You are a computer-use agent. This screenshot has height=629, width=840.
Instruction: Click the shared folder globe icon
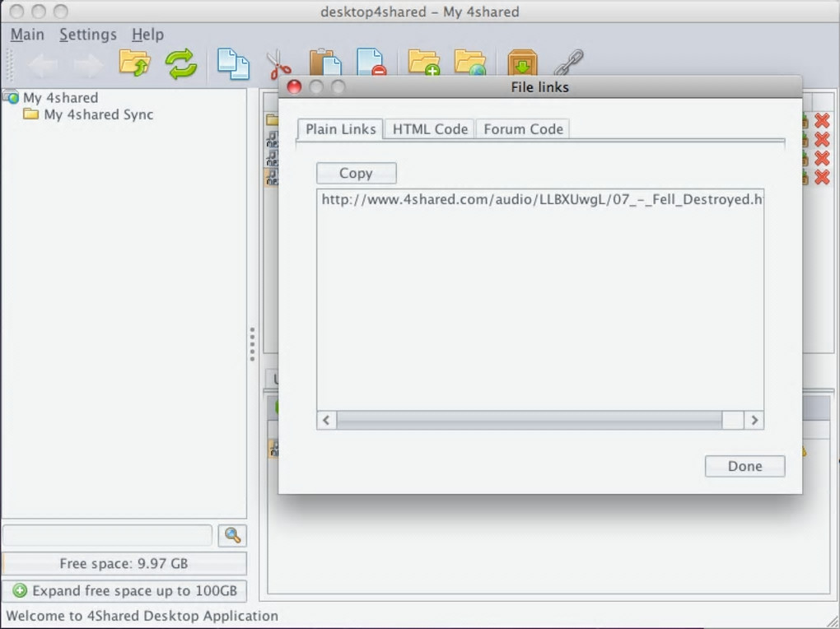pyautogui.click(x=469, y=62)
